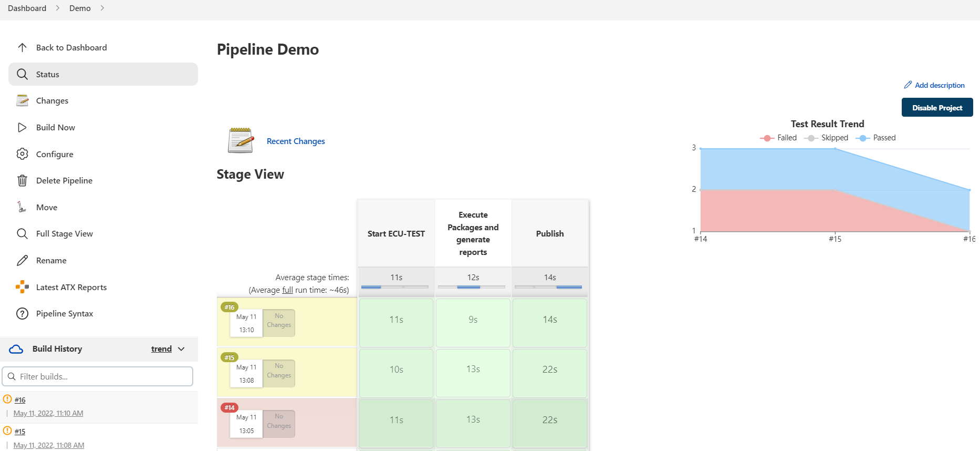Click the Execute Packages average time progress bar

coord(472,287)
